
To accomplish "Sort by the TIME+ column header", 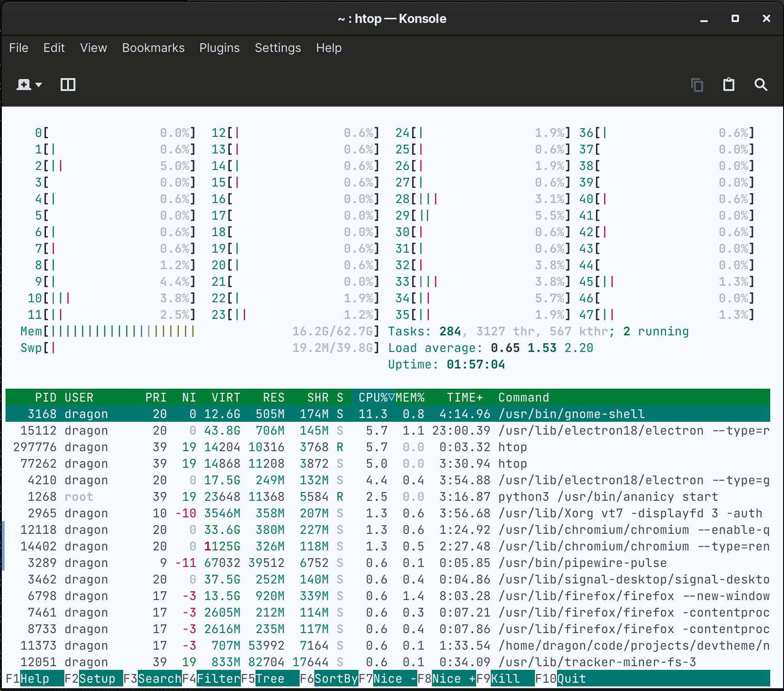I will pos(465,397).
